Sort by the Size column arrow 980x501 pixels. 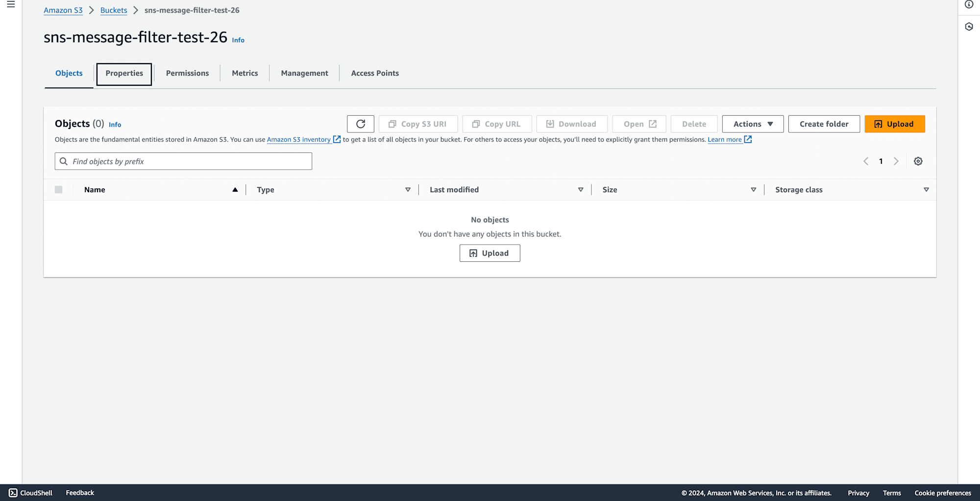click(754, 190)
